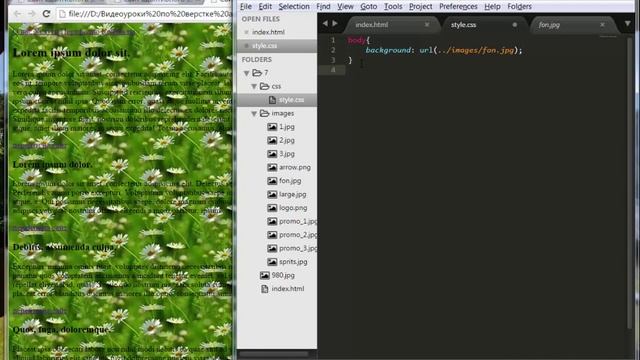Select the css folder icon
The height and width of the screenshot is (360, 640).
pos(264,86)
